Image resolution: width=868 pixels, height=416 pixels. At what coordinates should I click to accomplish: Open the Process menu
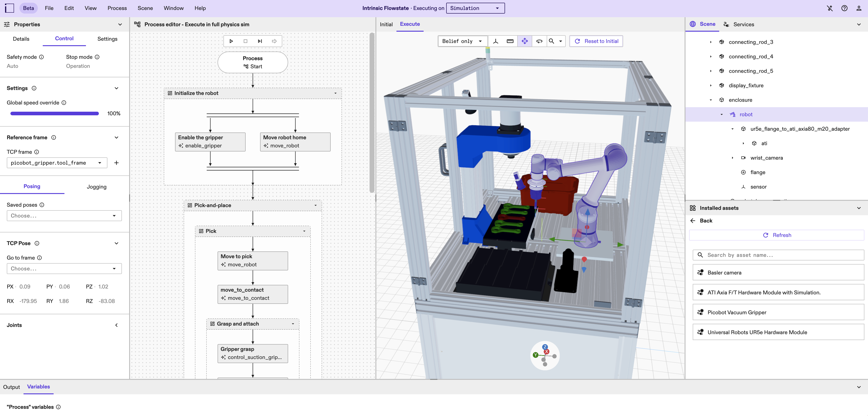pyautogui.click(x=117, y=8)
